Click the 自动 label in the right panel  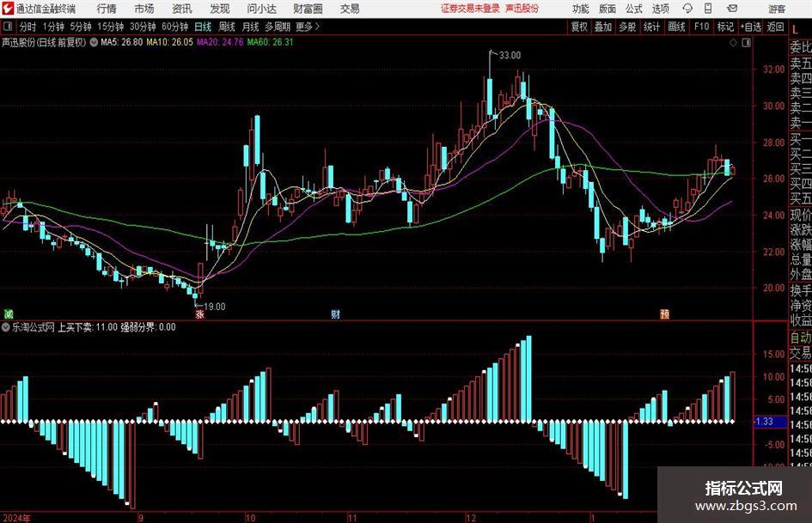(x=801, y=338)
